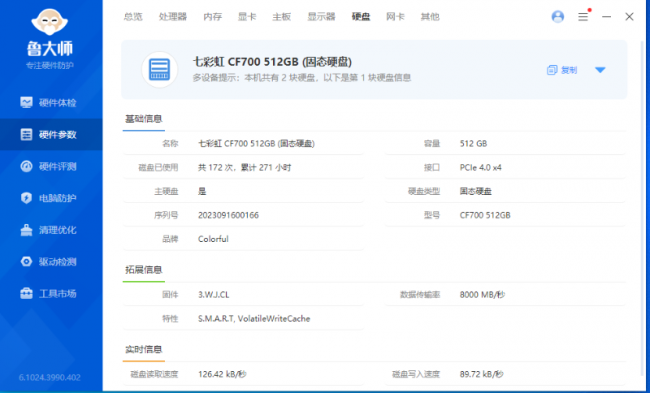Select serial number 2023091600166
This screenshot has height=393, width=650.
(x=228, y=215)
